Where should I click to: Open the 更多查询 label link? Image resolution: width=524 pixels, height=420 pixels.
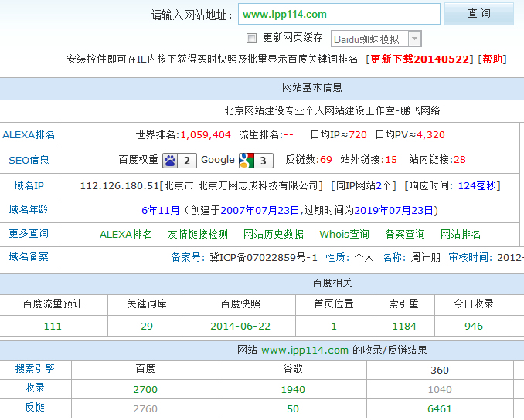(29, 233)
